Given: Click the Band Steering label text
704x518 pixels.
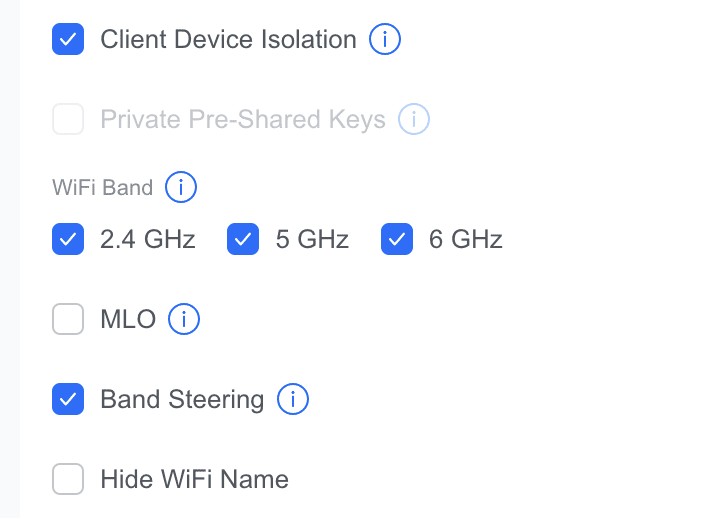Looking at the screenshot, I should (182, 400).
